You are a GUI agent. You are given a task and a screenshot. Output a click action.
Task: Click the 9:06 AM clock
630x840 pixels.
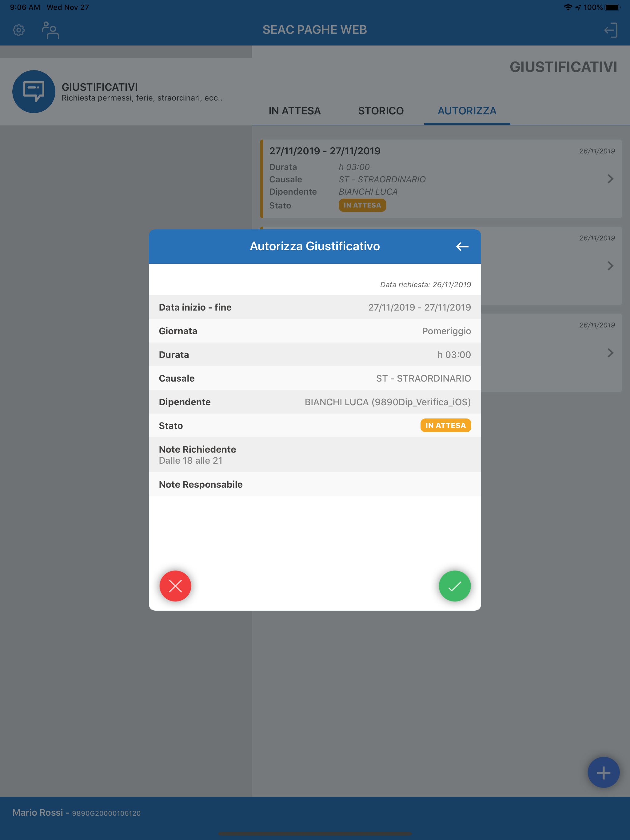pyautogui.click(x=25, y=7)
